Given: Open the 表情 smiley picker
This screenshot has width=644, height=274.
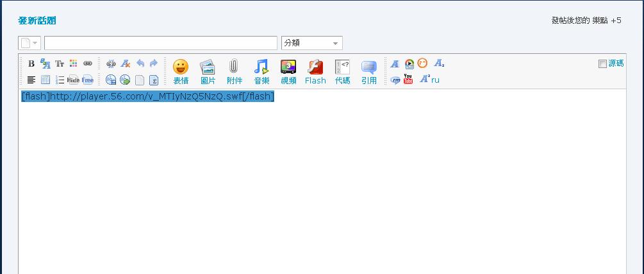Looking at the screenshot, I should click(181, 72).
